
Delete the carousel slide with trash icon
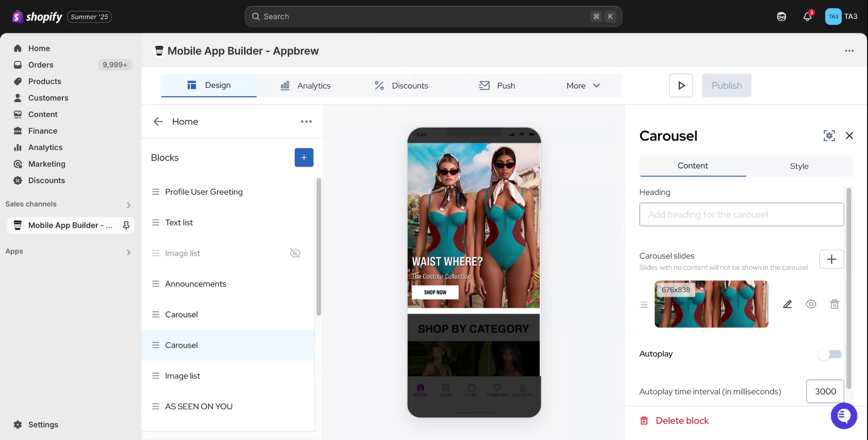pos(835,304)
